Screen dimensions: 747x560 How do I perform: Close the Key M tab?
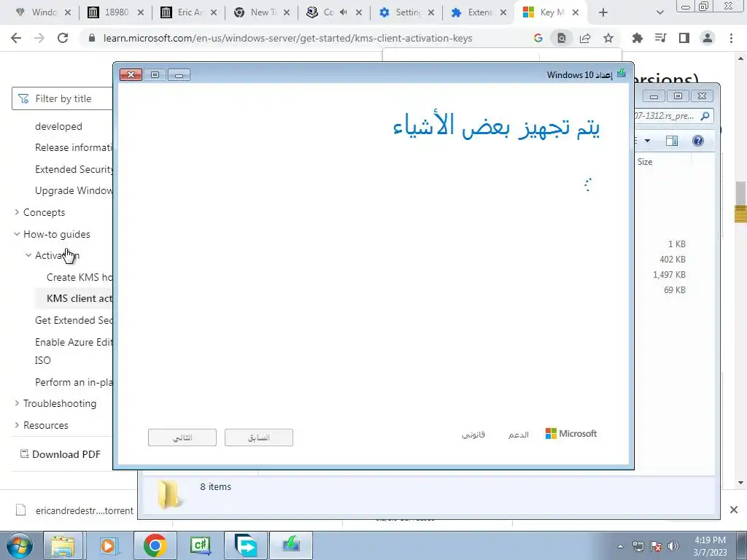coord(576,13)
